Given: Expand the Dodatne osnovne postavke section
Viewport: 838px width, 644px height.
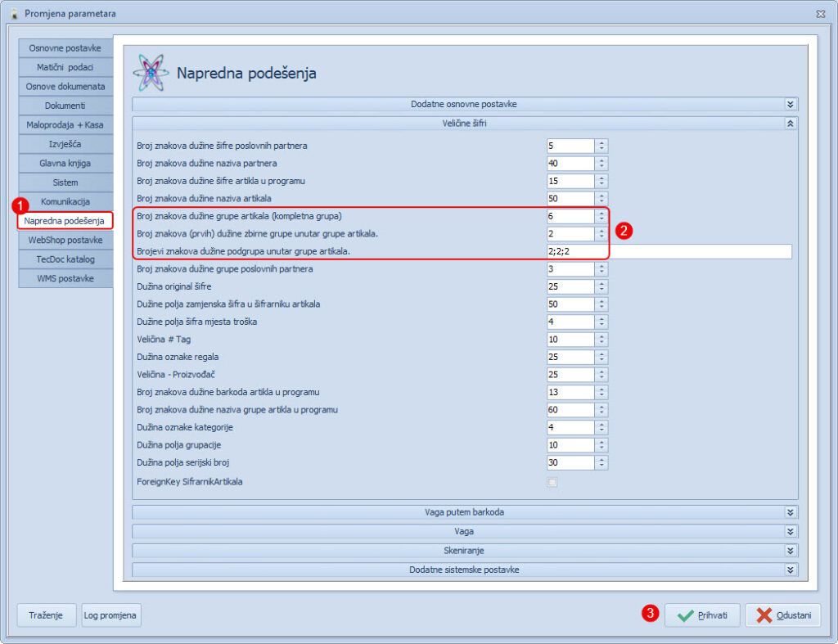Looking at the screenshot, I should tap(790, 105).
